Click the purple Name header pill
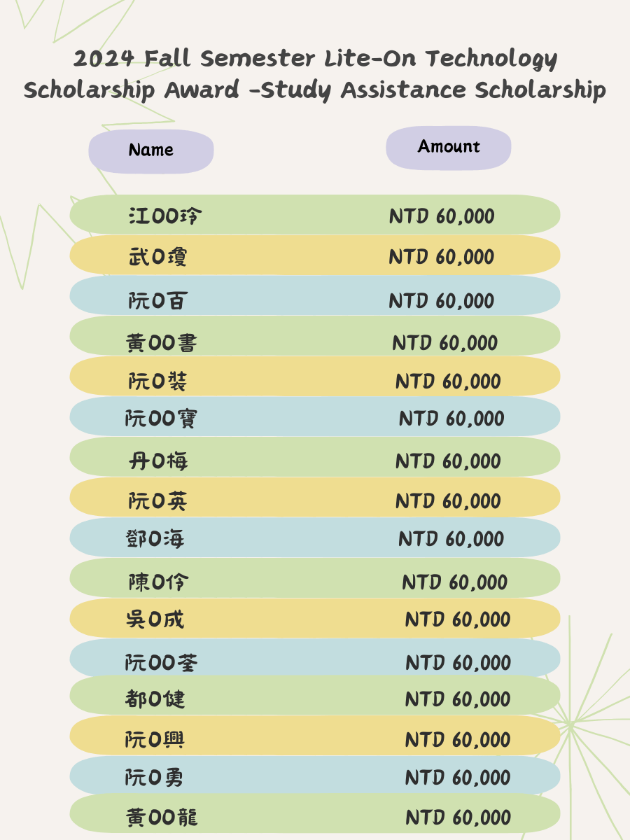 click(x=150, y=151)
